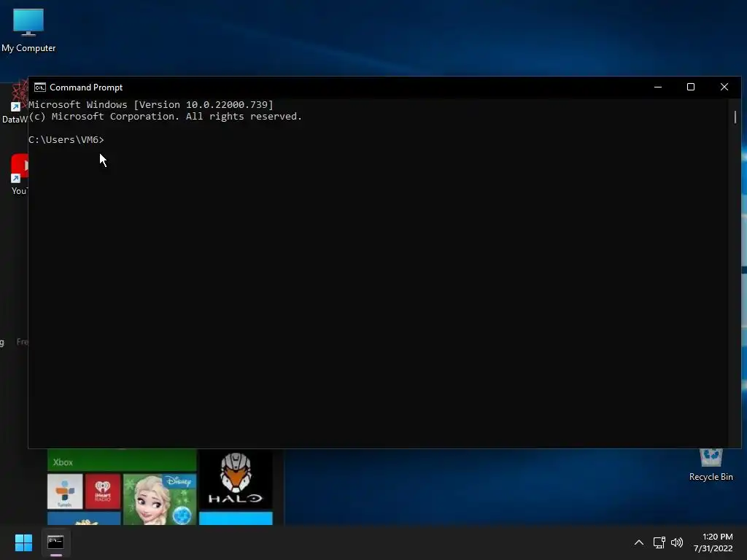
Task: Click the Command Prompt vertical scrollbar thumb
Action: (735, 117)
